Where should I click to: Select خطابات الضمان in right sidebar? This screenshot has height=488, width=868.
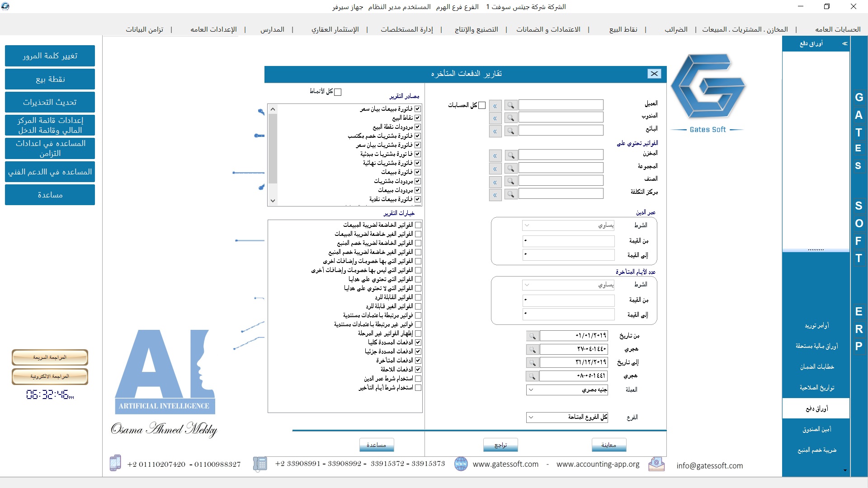pos(816,367)
